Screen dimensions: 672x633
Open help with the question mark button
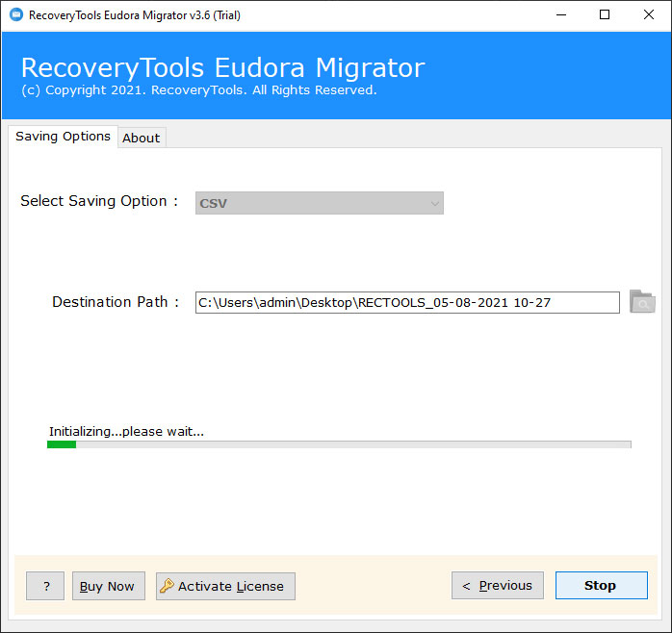coord(45,586)
